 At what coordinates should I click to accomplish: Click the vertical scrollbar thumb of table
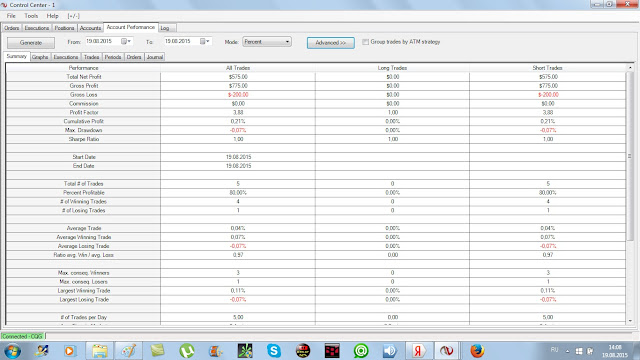(x=630, y=156)
